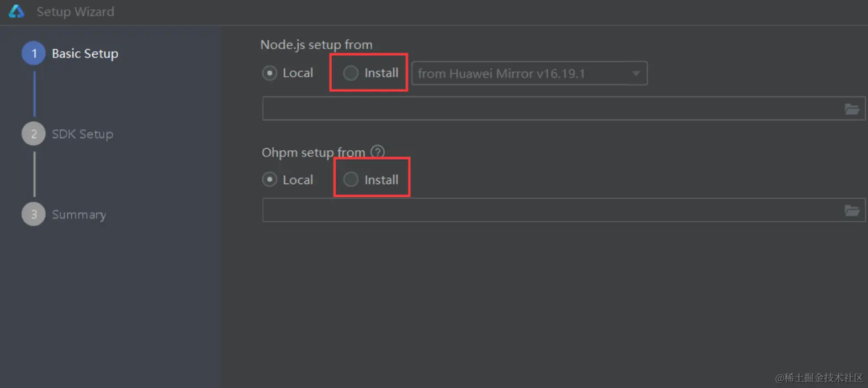Click the step 2 circle icon
The height and width of the screenshot is (388, 868).
click(34, 134)
